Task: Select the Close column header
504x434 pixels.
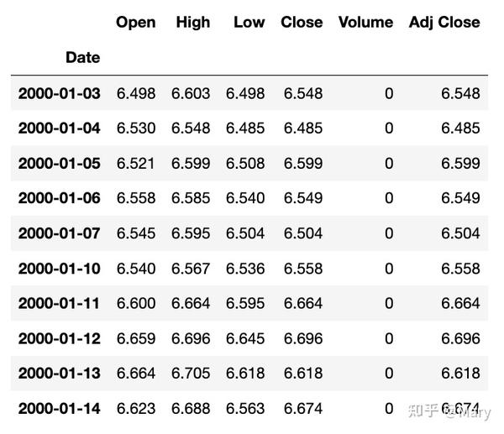Action: click(302, 22)
